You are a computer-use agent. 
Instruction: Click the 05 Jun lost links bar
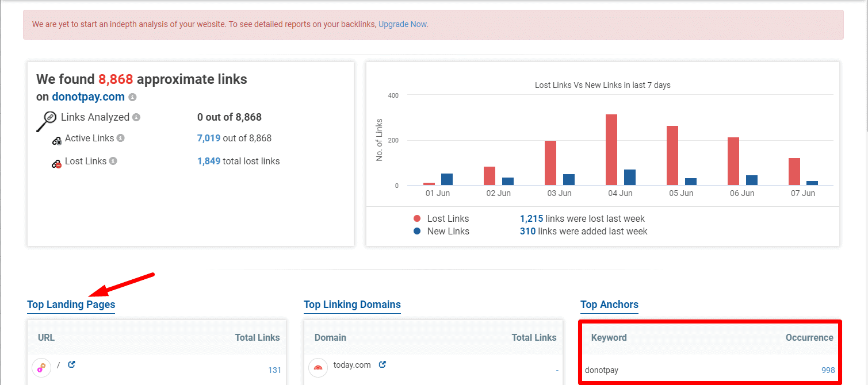point(672,156)
